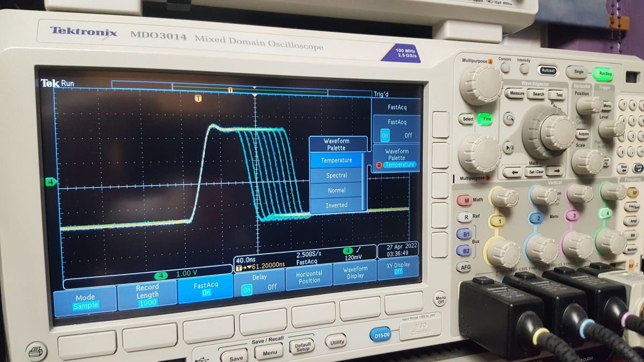Viewport: 644px width, 362px height.
Task: Push the Markers button
Action: point(632,249)
